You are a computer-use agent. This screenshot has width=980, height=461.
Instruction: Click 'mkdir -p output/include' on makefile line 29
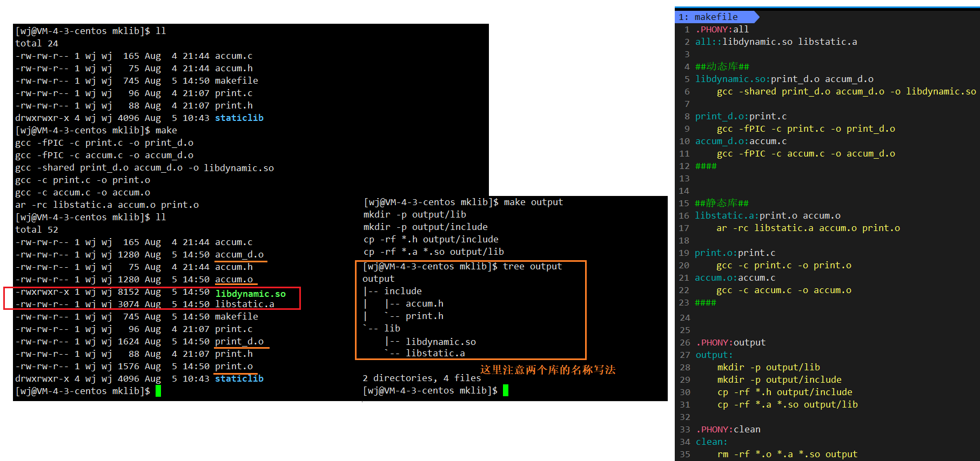point(779,379)
